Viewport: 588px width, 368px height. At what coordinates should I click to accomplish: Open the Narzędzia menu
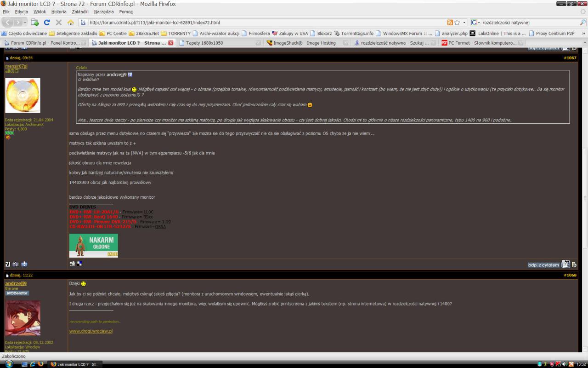pos(104,11)
